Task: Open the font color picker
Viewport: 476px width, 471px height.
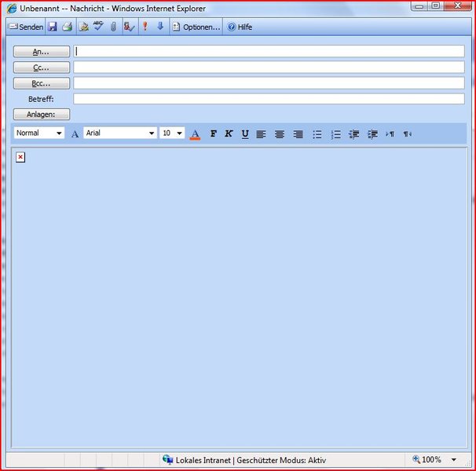Action: coord(195,133)
